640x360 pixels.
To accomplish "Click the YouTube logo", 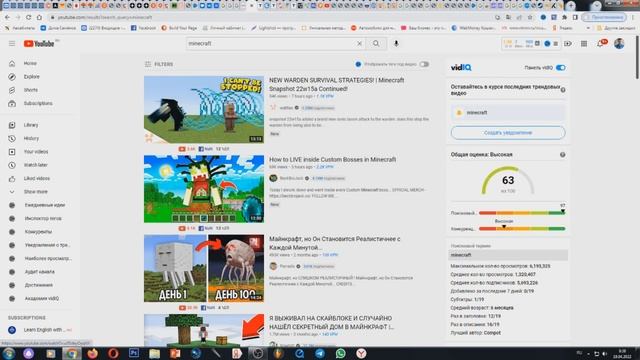I will point(39,44).
